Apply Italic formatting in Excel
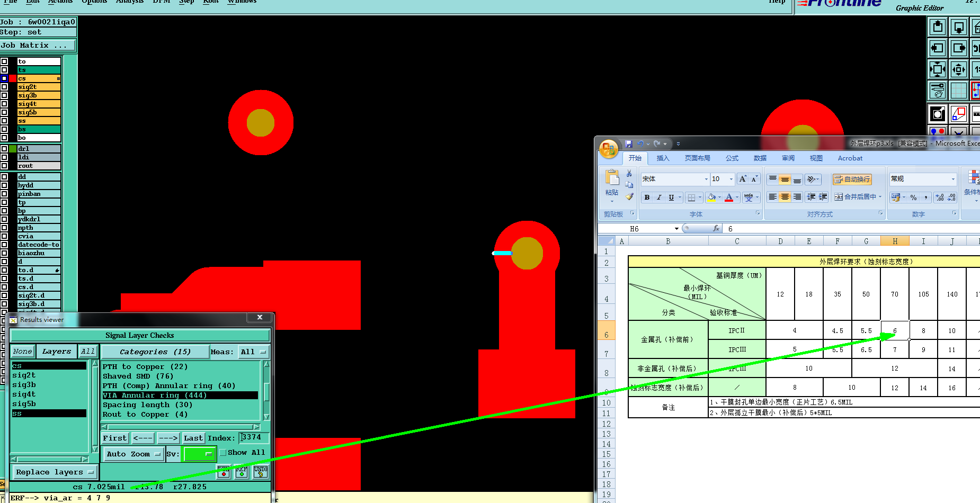 [x=659, y=197]
